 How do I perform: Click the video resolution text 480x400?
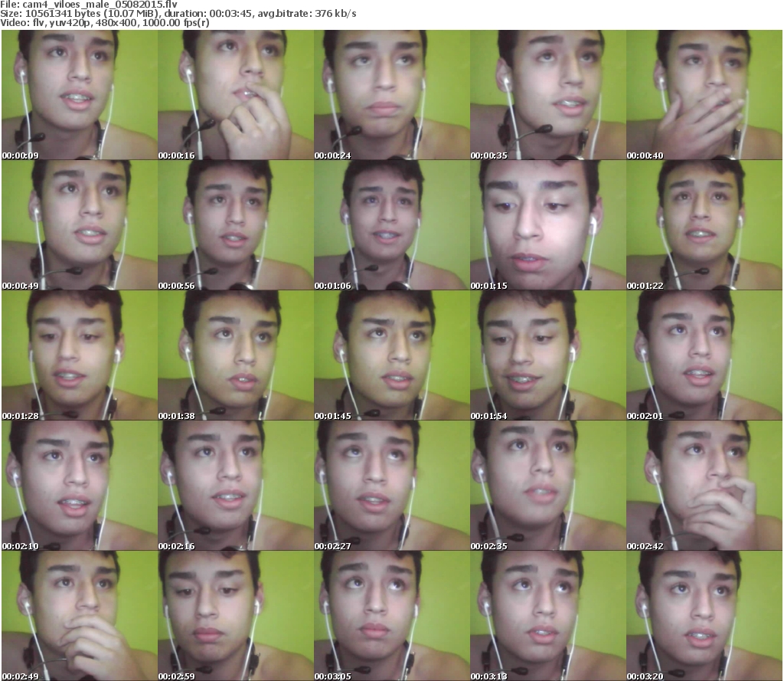(x=116, y=22)
